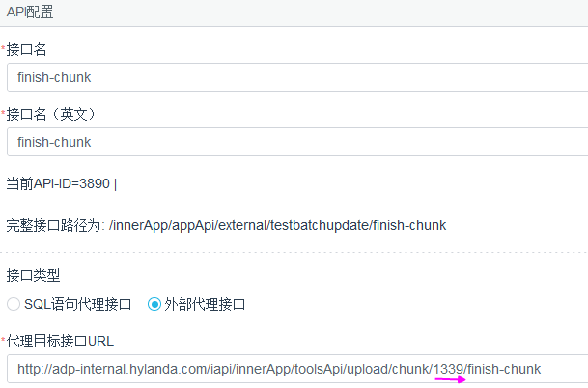Image resolution: width=588 pixels, height=388 pixels.
Task: Select the SQL语句代理接口 radio button
Action: click(x=14, y=304)
